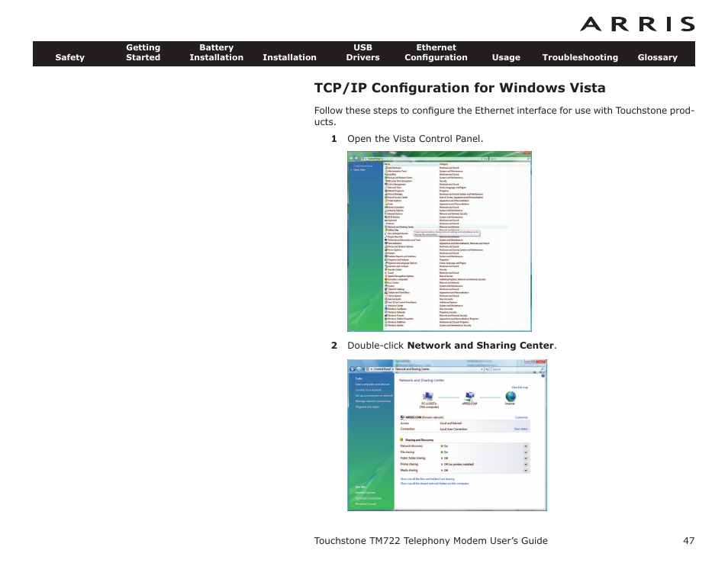This screenshot has width=728, height=563.
Task: Click View computers and devices link
Action: [372, 384]
